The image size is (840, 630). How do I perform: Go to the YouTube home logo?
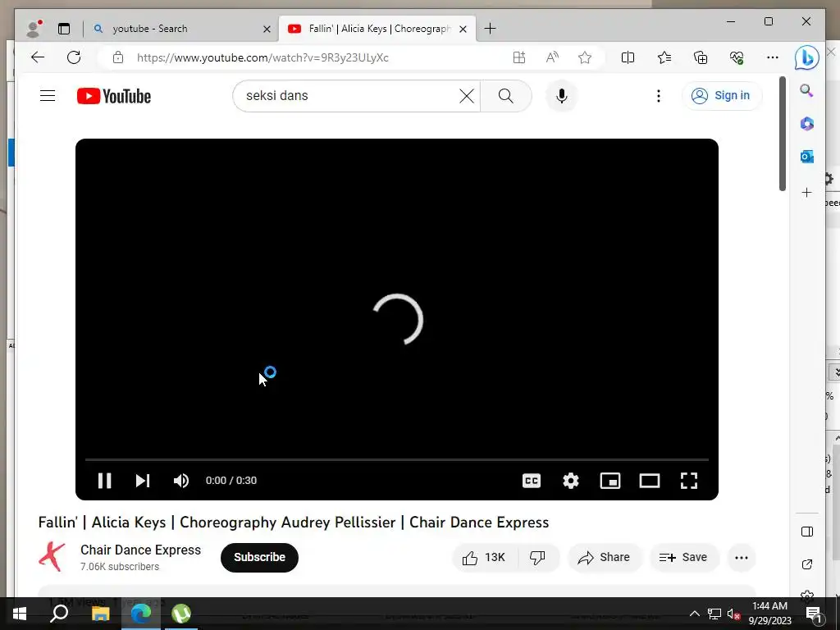pyautogui.click(x=113, y=97)
